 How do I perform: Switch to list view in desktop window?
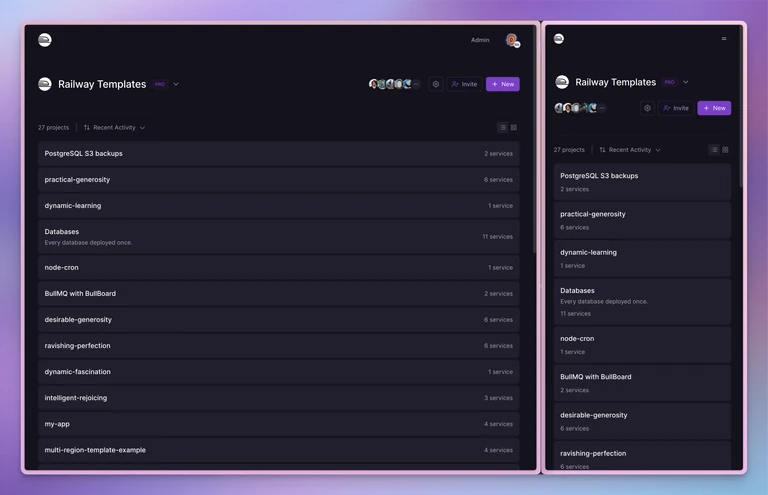pos(503,127)
